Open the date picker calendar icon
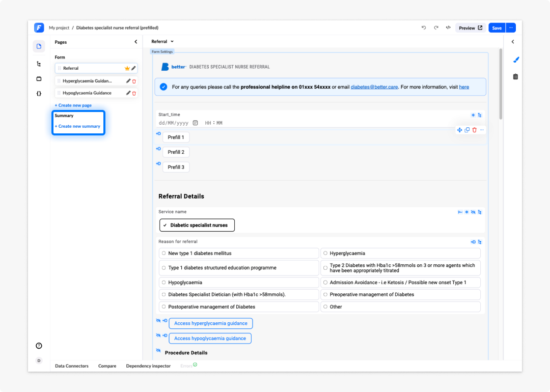The height and width of the screenshot is (392, 550). 196,123
